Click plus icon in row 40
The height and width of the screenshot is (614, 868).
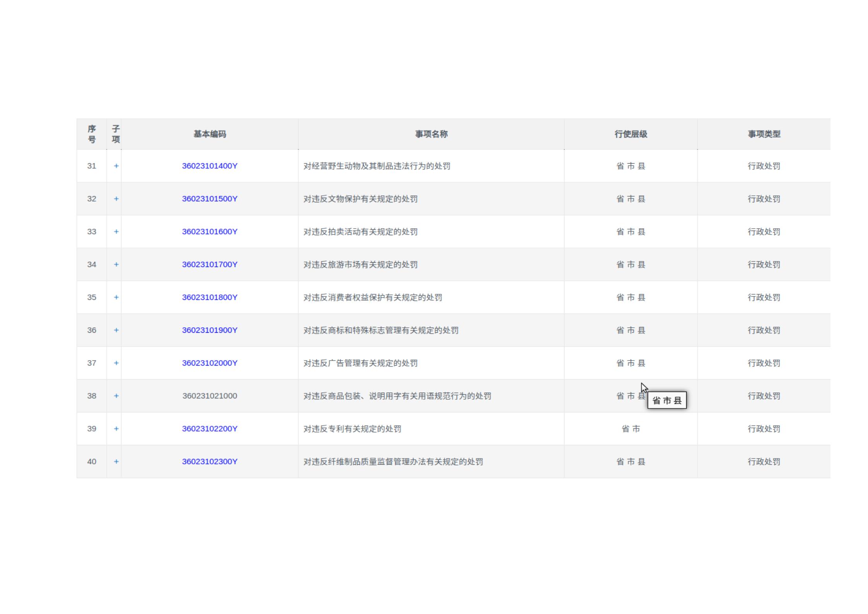tap(116, 462)
